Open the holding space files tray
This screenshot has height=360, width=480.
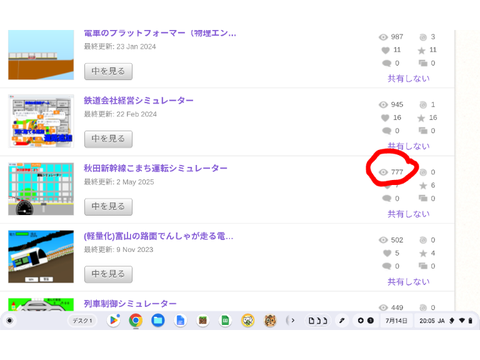click(x=317, y=321)
